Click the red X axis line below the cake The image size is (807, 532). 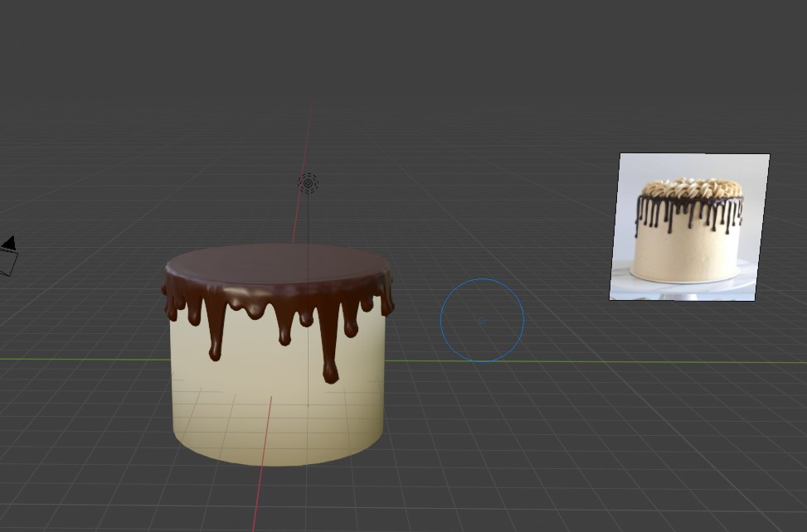(259, 497)
